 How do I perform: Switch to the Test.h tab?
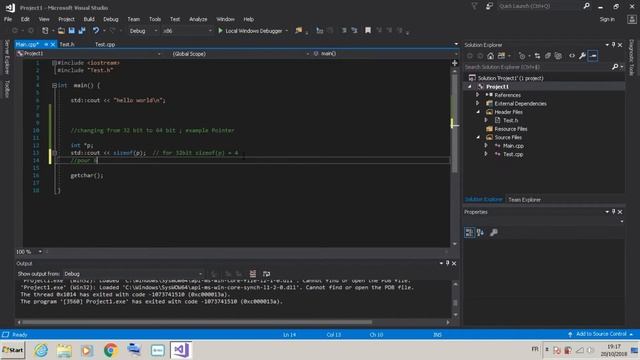67,44
